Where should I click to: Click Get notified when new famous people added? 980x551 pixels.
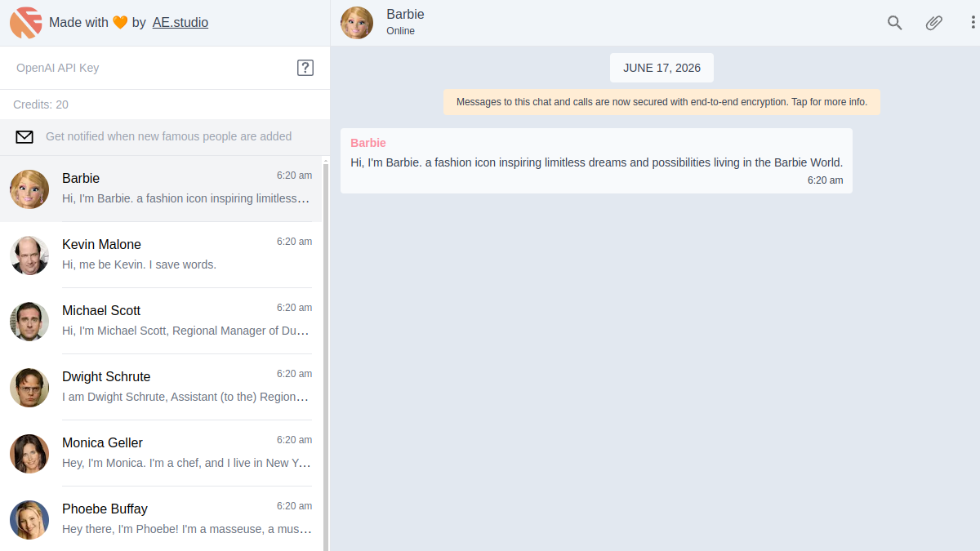pyautogui.click(x=168, y=136)
